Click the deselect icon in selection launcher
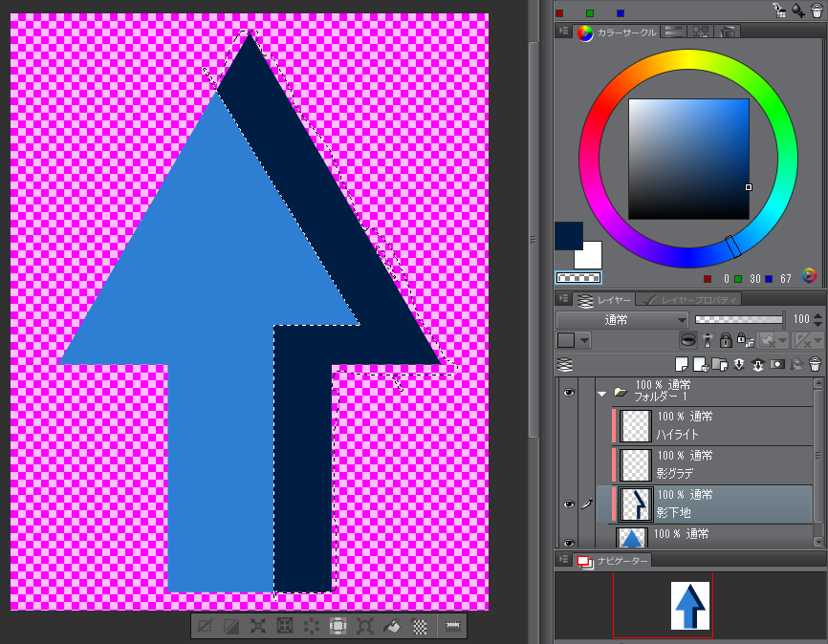 point(205,627)
